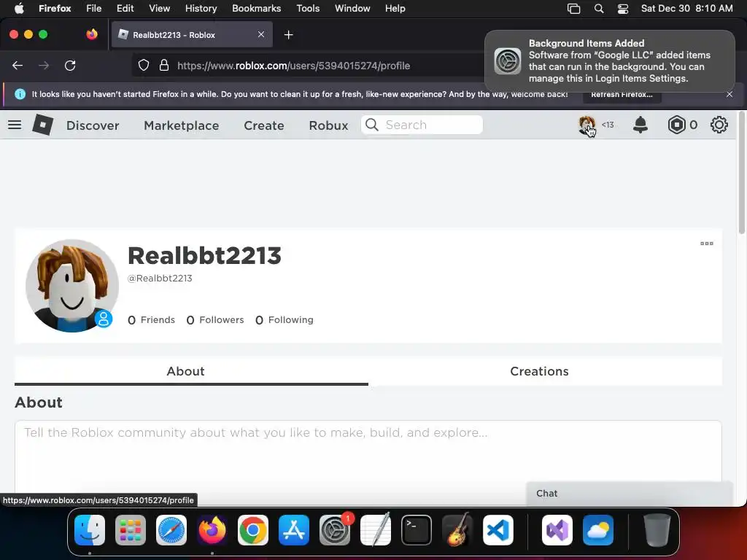Open Launchpad from the dock

click(131, 530)
